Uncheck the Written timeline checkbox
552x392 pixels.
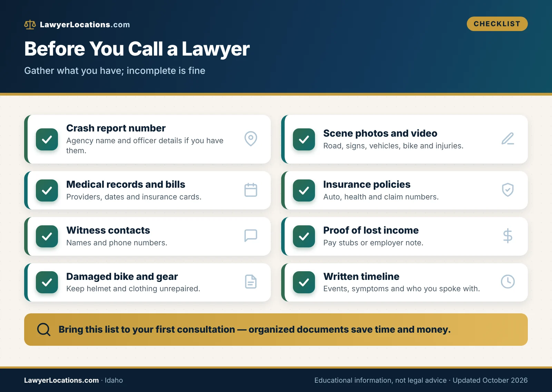click(304, 282)
